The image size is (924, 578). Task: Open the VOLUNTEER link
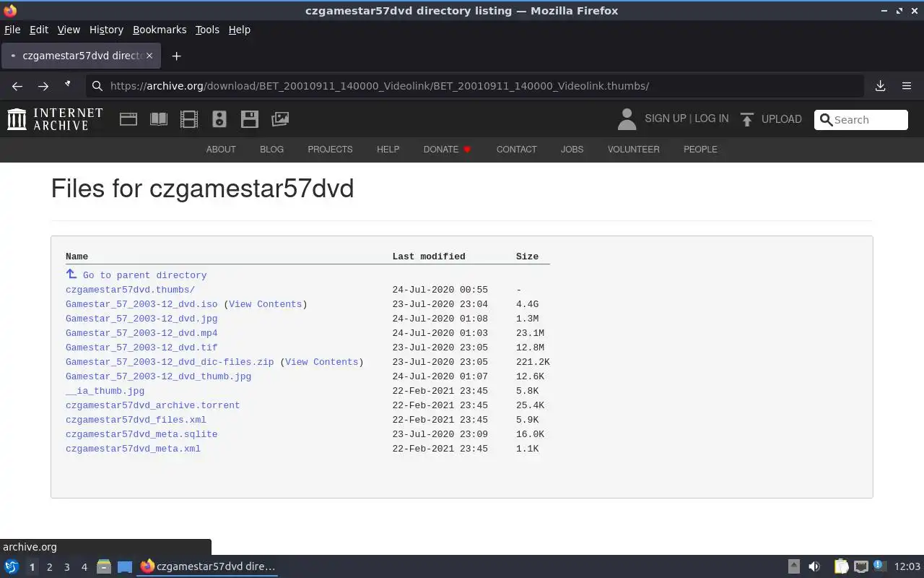click(x=633, y=150)
